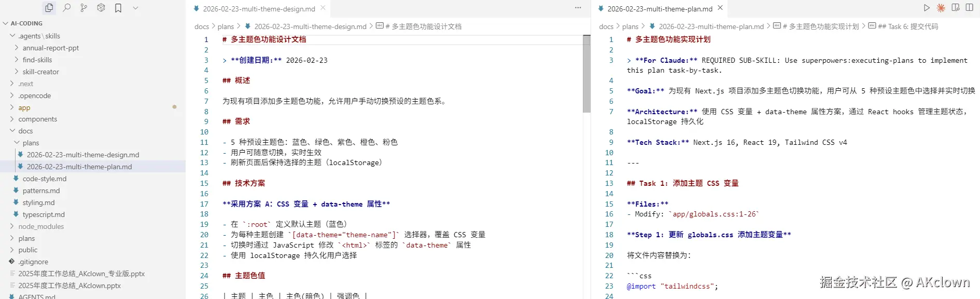Close the multi-theme-design.md tab
Screen dimensions: 980x299
(323, 8)
